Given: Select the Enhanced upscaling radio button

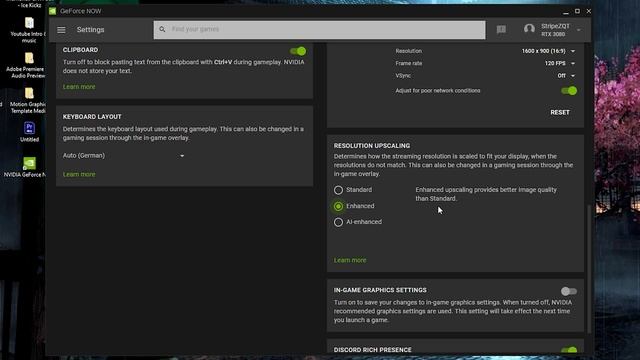Looking at the screenshot, I should (x=338, y=206).
